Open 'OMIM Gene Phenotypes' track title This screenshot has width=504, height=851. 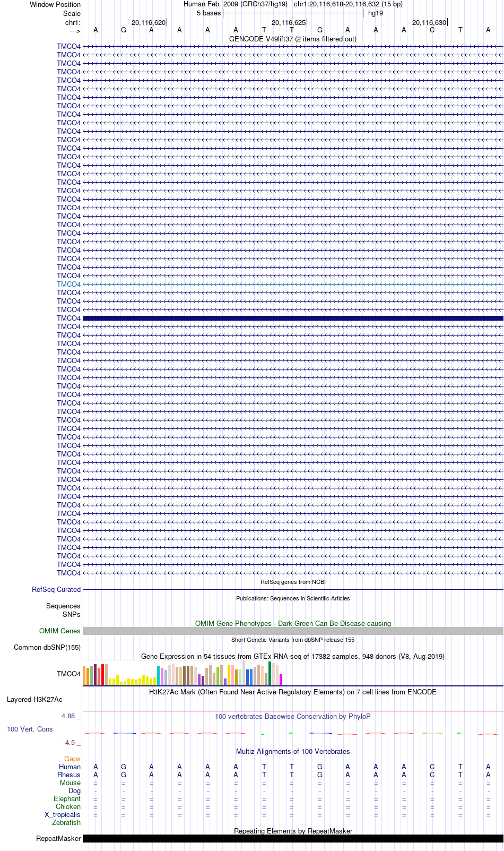[x=293, y=623]
